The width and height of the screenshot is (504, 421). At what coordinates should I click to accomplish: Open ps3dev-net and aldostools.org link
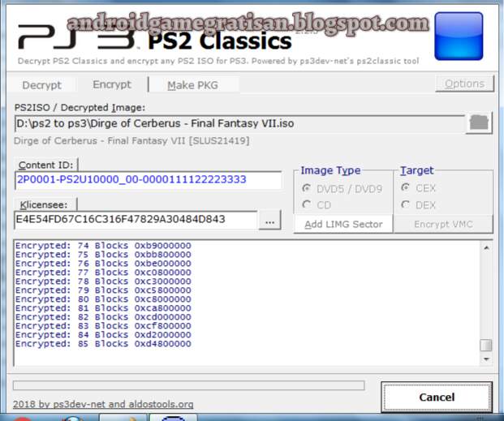pyautogui.click(x=103, y=404)
